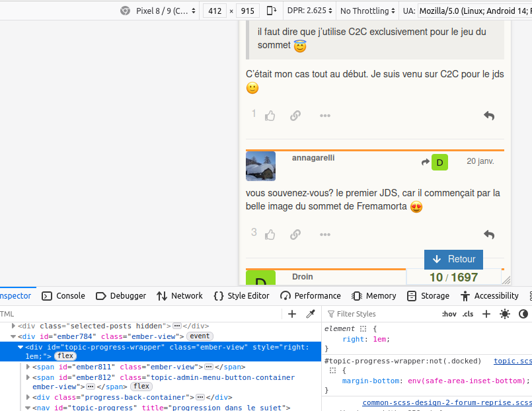The height and width of the screenshot is (411, 532).
Task: Expand the progress-back-container div node
Action: (x=28, y=397)
